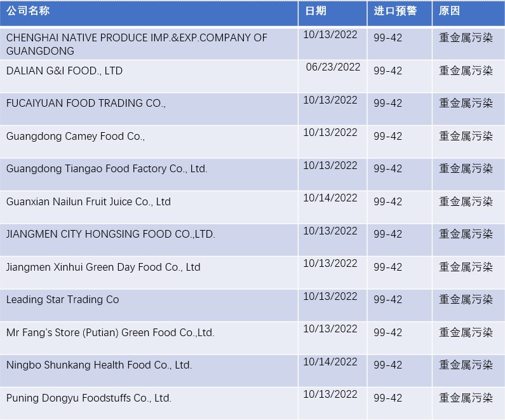Screen dimensions: 505x420
Task: Select JIANGMEN CITY HONGSING FOOD cell
Action: pyautogui.click(x=111, y=234)
